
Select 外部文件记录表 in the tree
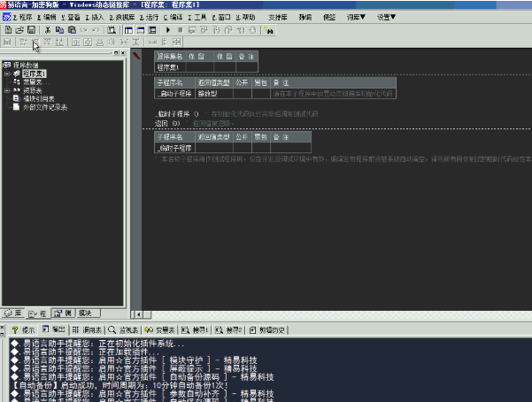point(44,107)
